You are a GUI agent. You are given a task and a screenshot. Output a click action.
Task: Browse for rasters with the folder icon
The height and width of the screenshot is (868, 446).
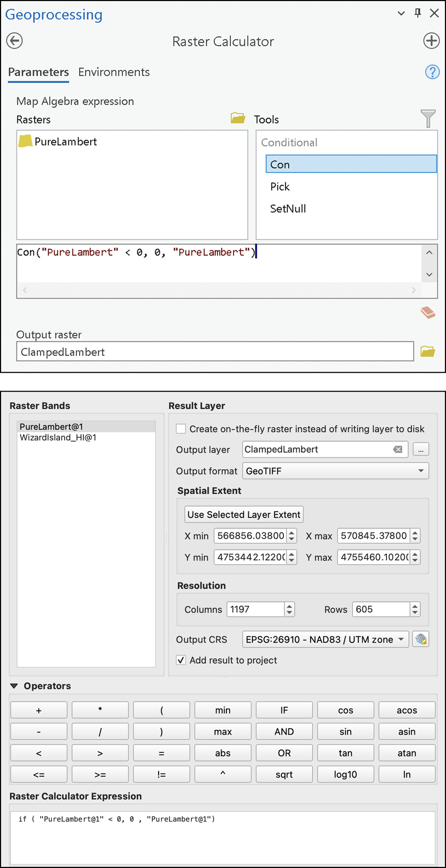(238, 118)
